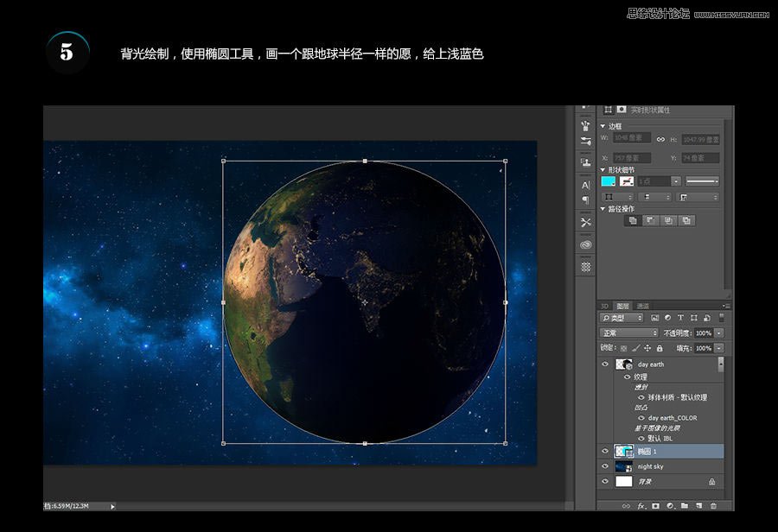Open the stroke line join dropdown

[x=698, y=197]
